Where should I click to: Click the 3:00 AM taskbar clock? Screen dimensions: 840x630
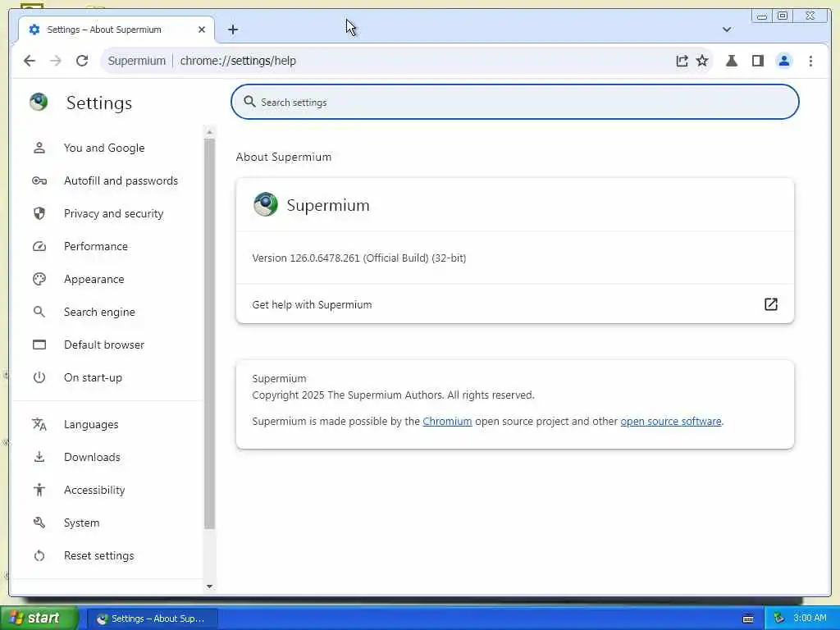tap(810, 619)
